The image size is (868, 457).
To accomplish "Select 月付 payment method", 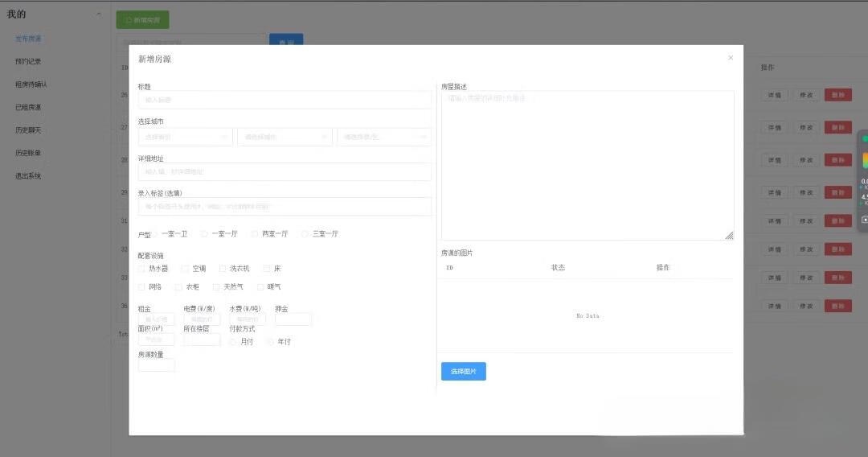I will coord(233,342).
